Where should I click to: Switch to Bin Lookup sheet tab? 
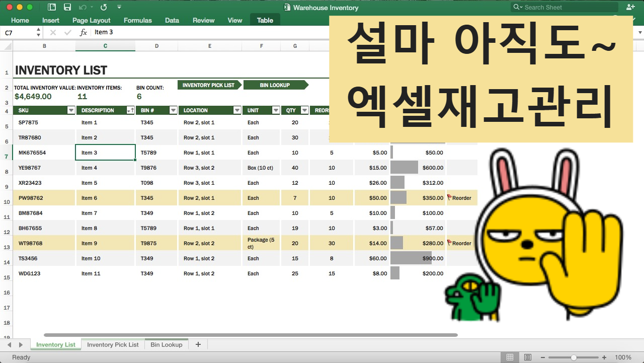[x=167, y=345]
